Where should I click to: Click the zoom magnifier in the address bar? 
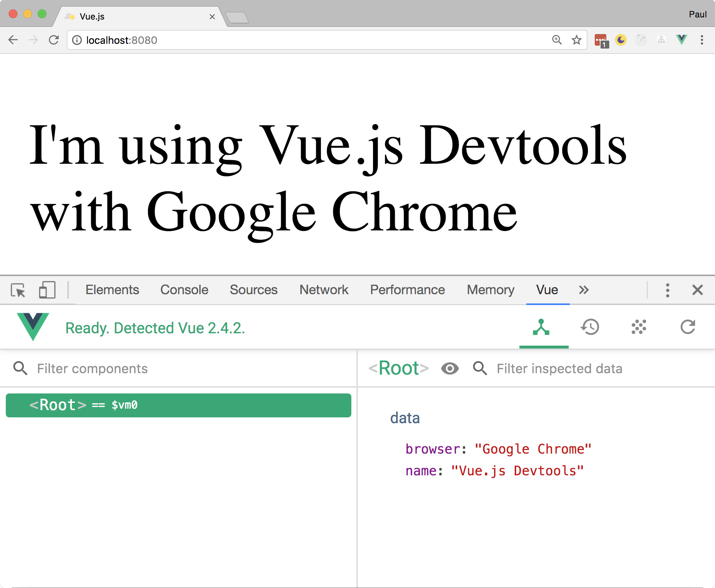click(x=557, y=40)
